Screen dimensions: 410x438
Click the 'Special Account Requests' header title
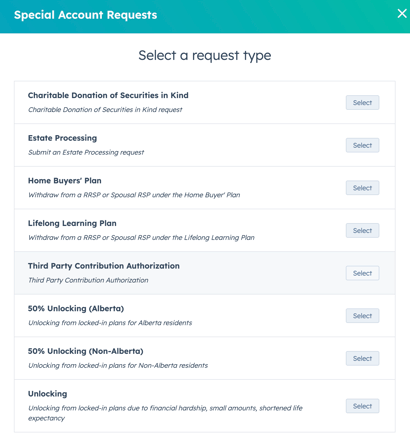pyautogui.click(x=85, y=15)
